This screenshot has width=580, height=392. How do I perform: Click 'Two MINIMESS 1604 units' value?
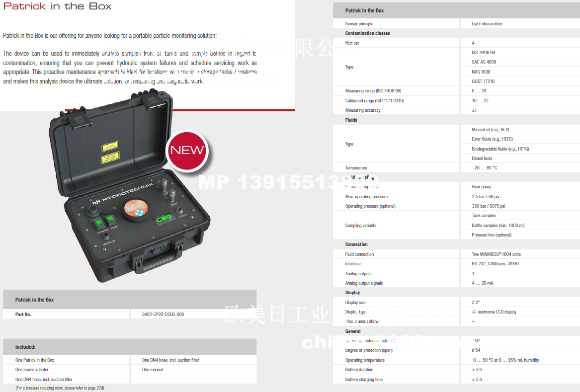click(x=496, y=254)
